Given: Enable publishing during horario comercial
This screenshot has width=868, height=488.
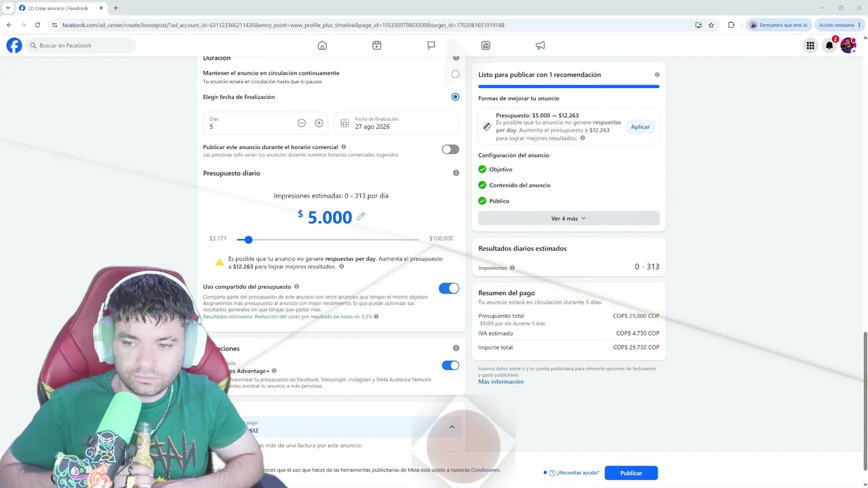Looking at the screenshot, I should [450, 149].
